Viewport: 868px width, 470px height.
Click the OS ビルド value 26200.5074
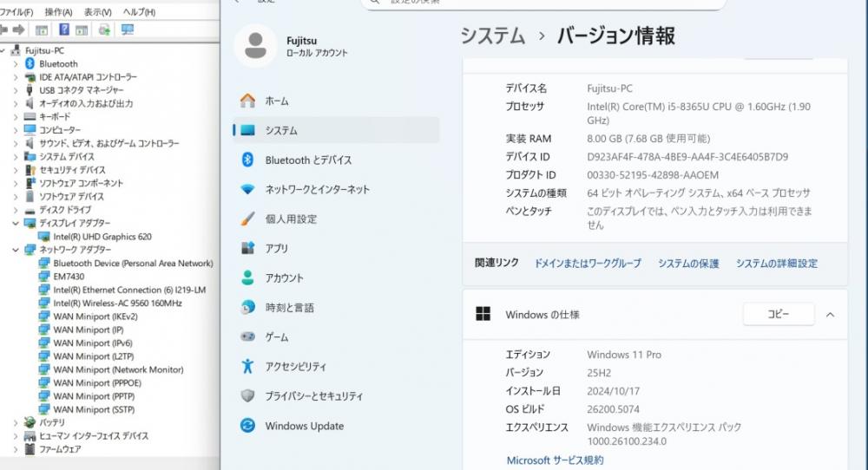coord(613,409)
